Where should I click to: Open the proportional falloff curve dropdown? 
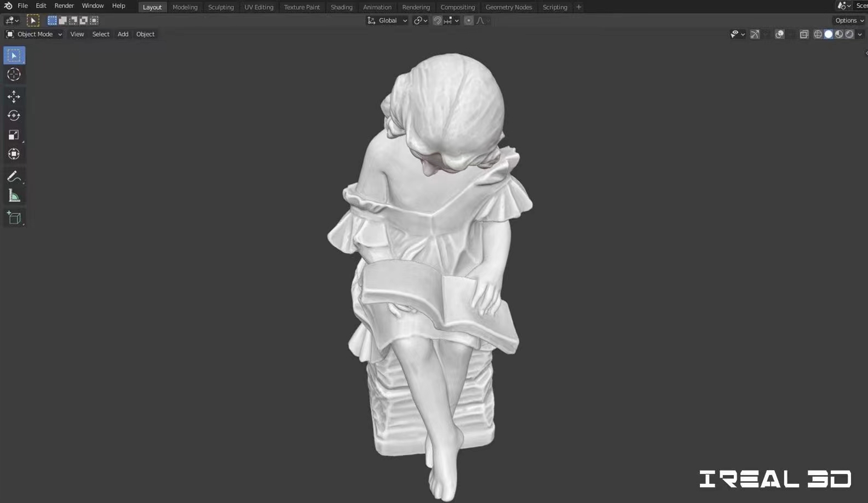pyautogui.click(x=483, y=20)
